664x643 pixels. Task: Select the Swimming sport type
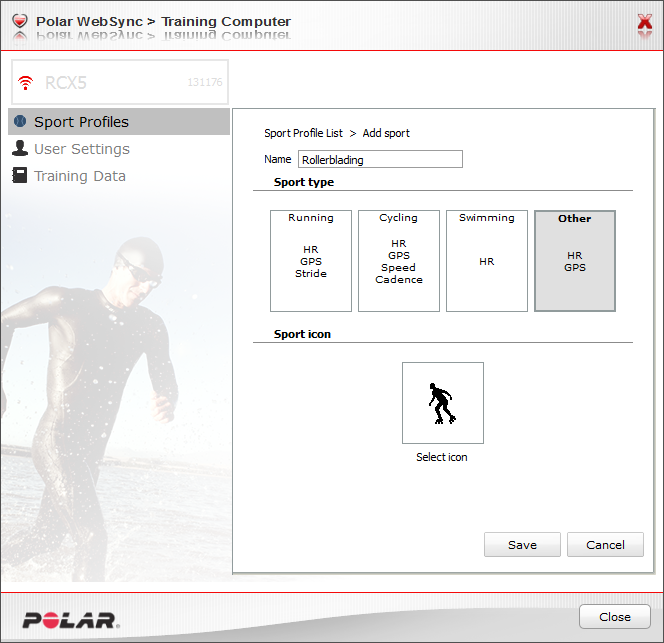click(487, 261)
